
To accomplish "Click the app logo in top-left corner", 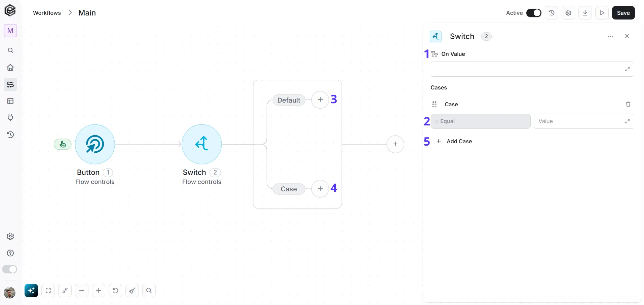I will [10, 10].
